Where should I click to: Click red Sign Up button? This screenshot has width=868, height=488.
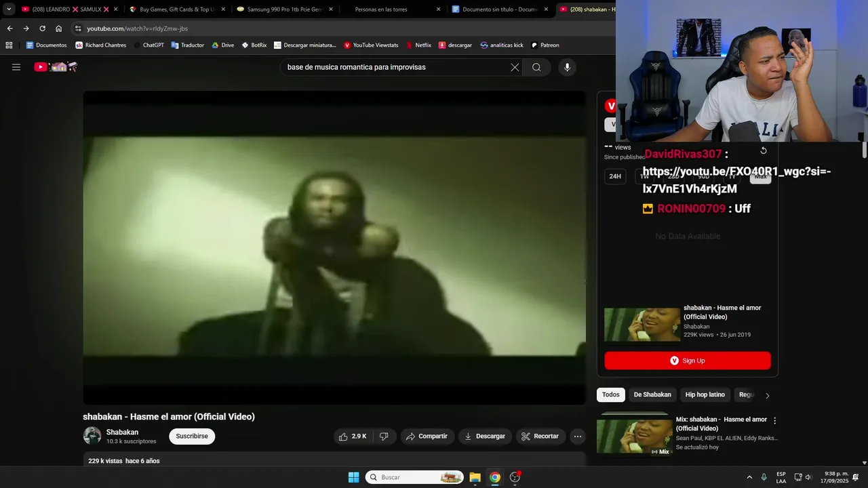688,361
